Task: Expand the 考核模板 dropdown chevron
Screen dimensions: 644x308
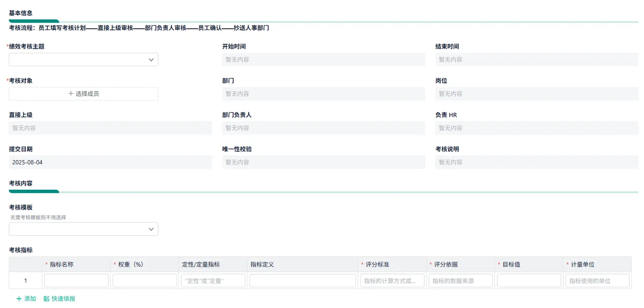Action: (x=151, y=229)
